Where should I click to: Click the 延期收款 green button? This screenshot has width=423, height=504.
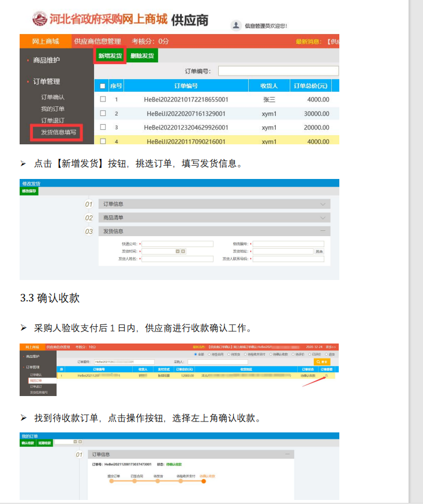pyautogui.click(x=44, y=443)
